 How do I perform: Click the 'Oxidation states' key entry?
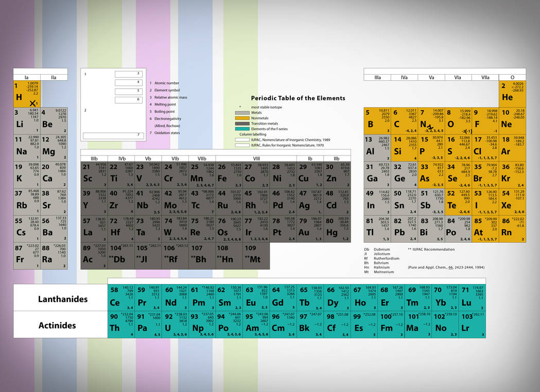(167, 133)
